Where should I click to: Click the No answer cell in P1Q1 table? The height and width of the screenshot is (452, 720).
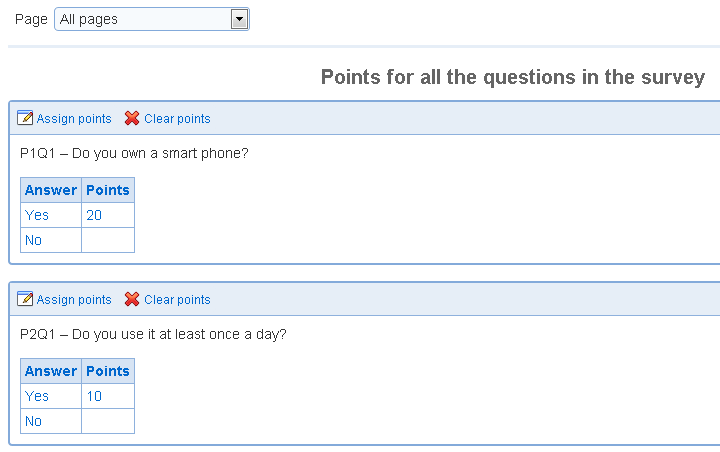[x=51, y=240]
